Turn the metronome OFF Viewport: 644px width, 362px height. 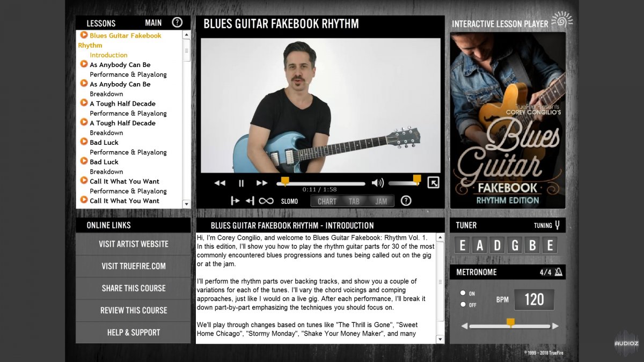[x=463, y=305]
